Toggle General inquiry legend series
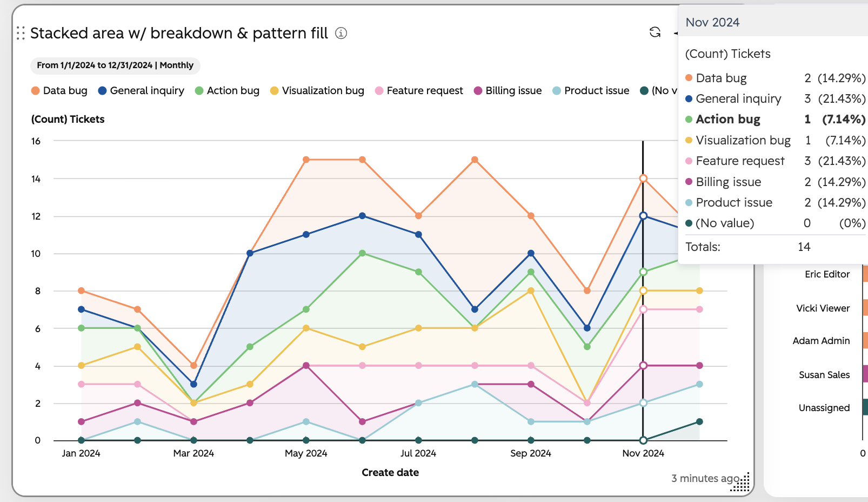This screenshot has width=868, height=502. 141,91
